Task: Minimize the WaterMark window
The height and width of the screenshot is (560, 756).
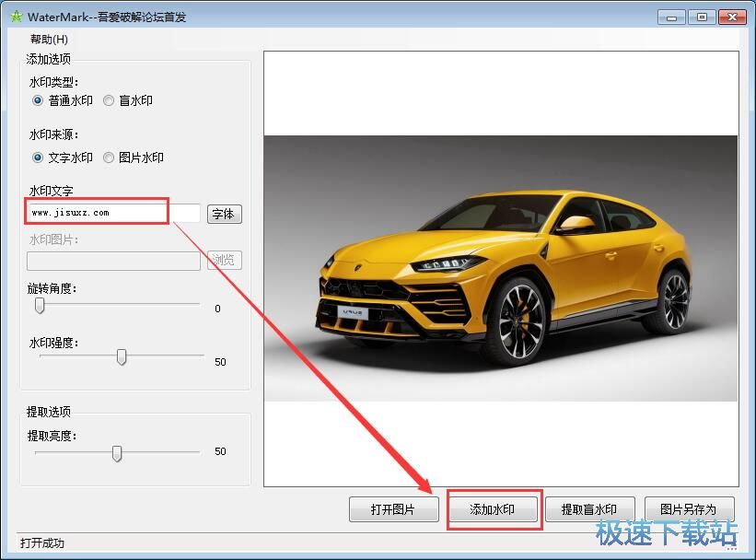Action: pyautogui.click(x=671, y=17)
